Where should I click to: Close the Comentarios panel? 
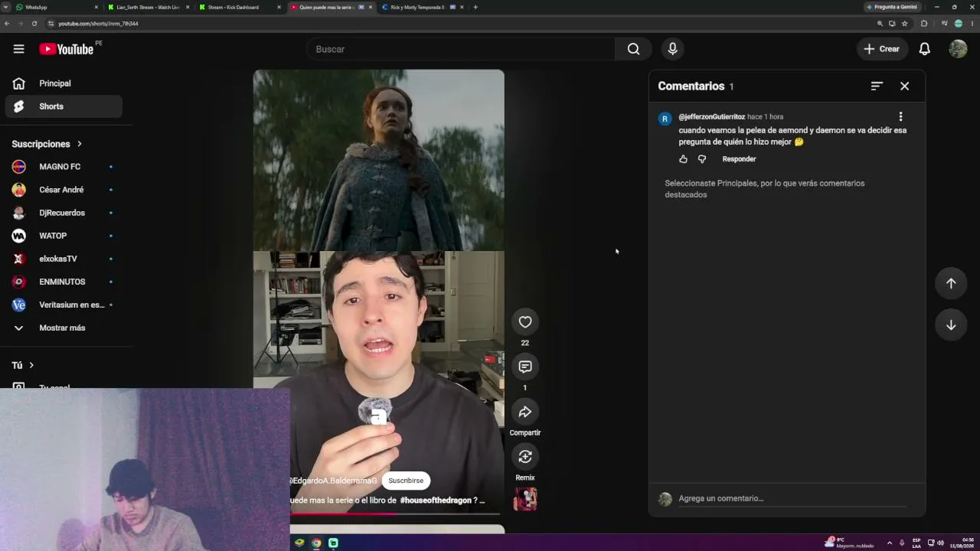click(904, 86)
